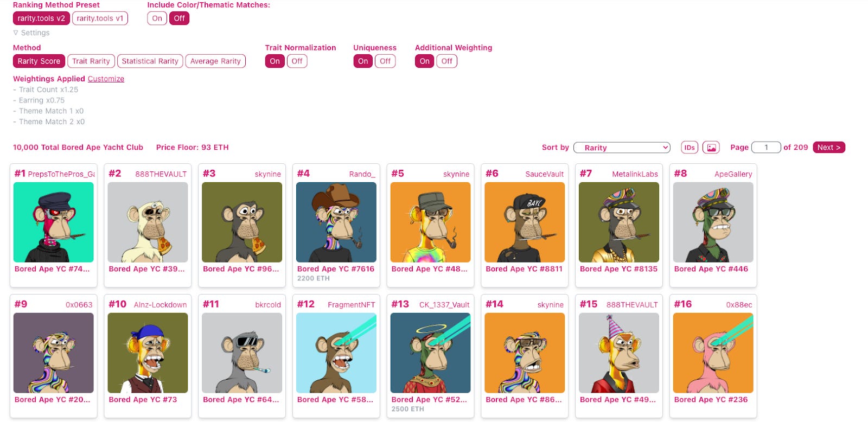Open rank #2 ape thumbnail
The image size is (868, 422).
click(x=148, y=222)
